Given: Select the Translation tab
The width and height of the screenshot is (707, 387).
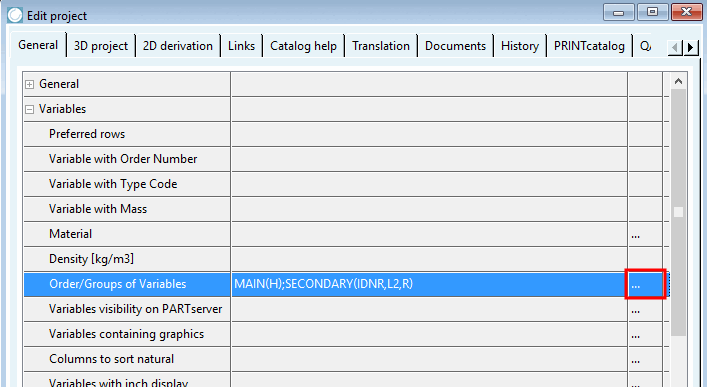Looking at the screenshot, I should click(381, 46).
